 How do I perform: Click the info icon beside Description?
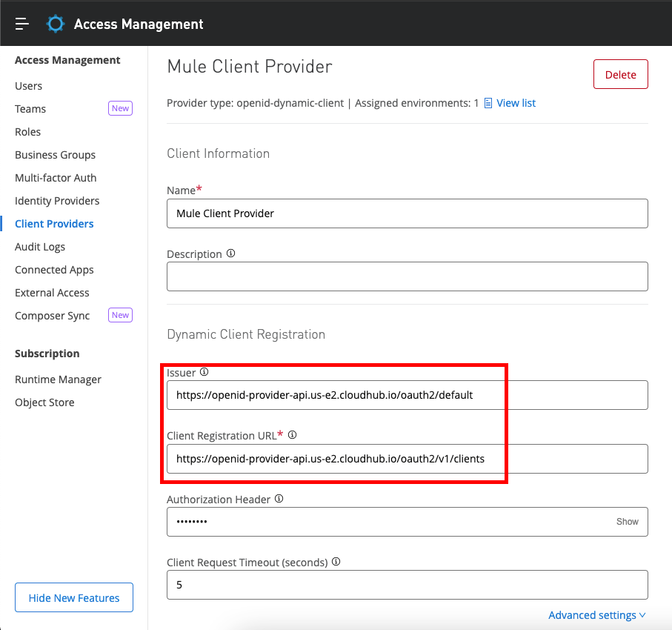pos(230,253)
